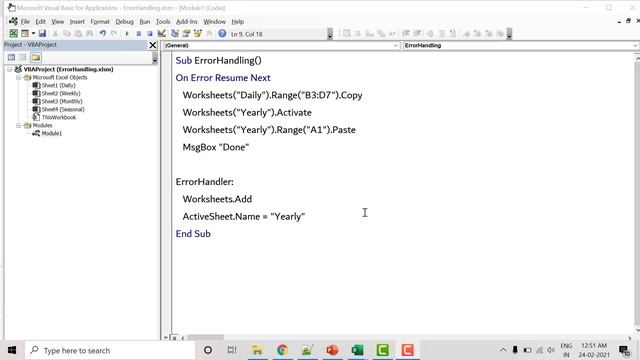Click the Find binoculars icon
640x360 pixels.
(x=89, y=33)
